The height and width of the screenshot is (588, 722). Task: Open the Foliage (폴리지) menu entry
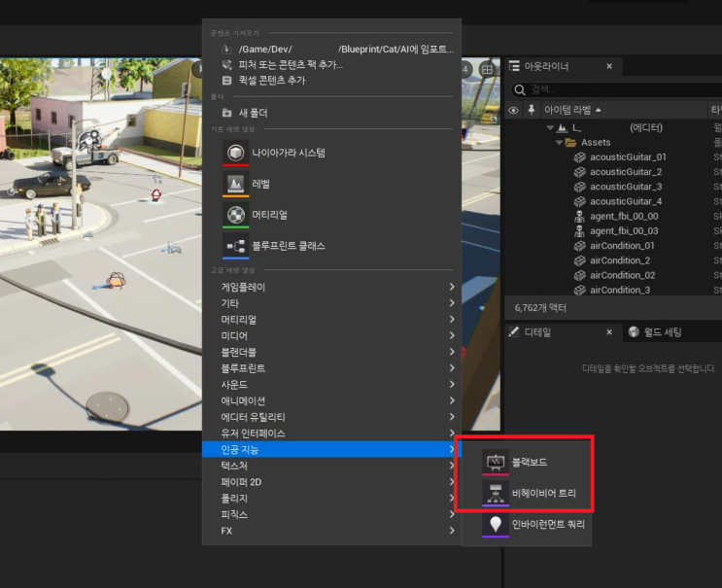pos(331,499)
